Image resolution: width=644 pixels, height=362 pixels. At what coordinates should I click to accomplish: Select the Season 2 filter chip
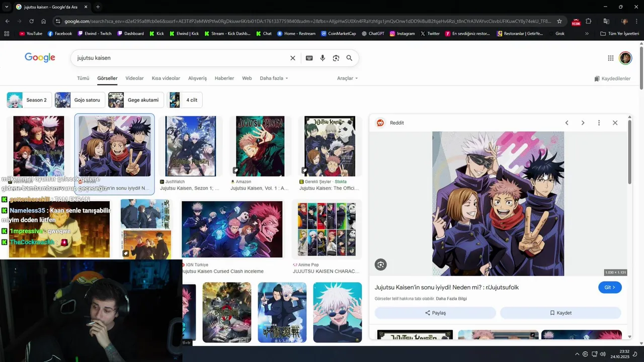[x=29, y=100]
